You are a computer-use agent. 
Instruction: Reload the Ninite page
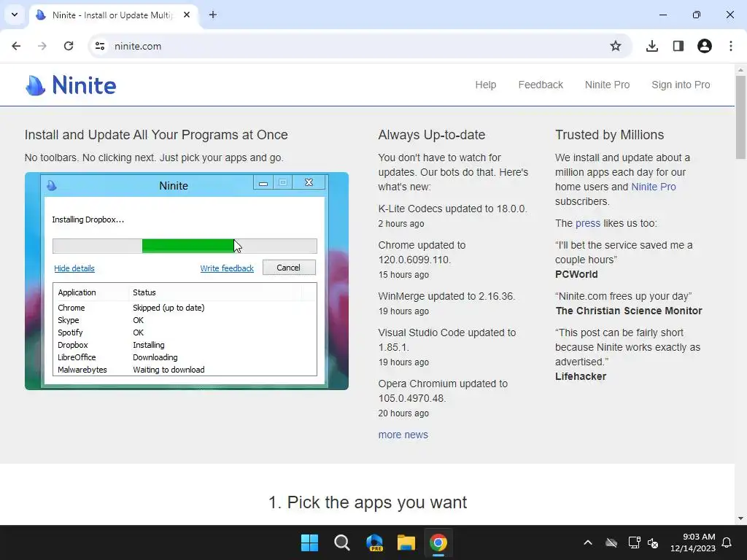click(69, 46)
